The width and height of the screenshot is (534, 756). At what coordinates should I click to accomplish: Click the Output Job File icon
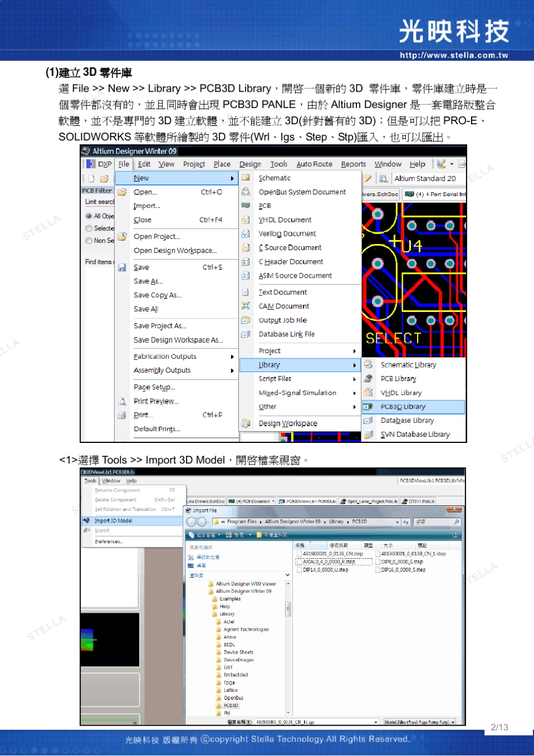point(246,320)
